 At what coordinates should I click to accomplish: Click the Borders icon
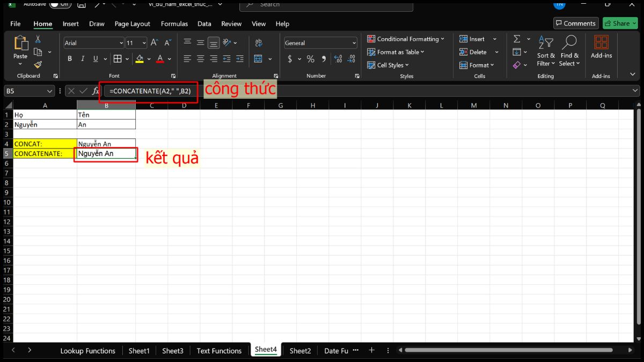118,59
